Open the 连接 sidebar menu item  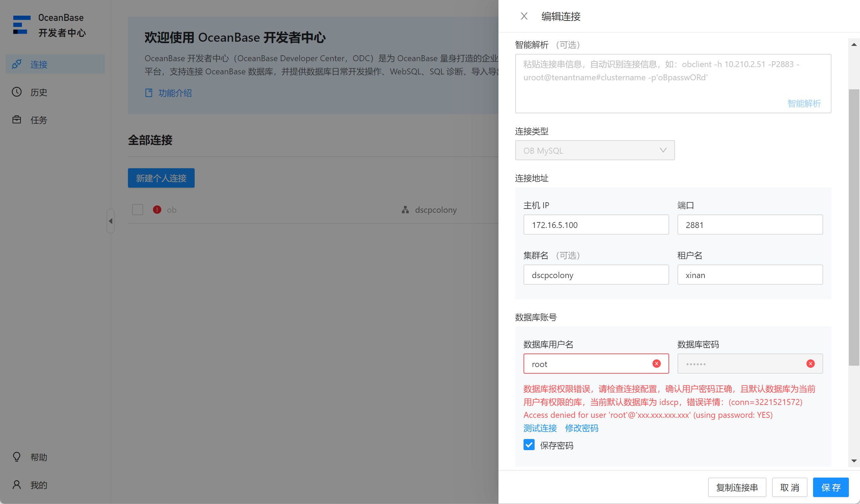pos(55,64)
